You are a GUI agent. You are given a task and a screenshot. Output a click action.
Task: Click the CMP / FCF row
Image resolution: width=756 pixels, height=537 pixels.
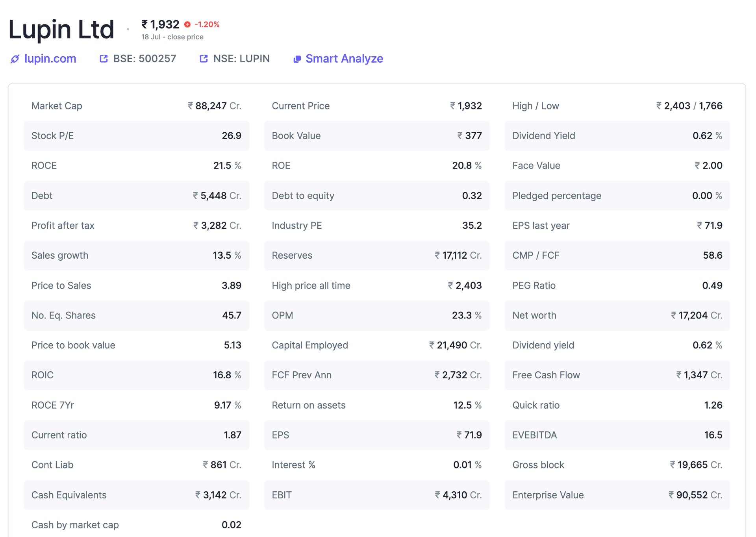(617, 256)
